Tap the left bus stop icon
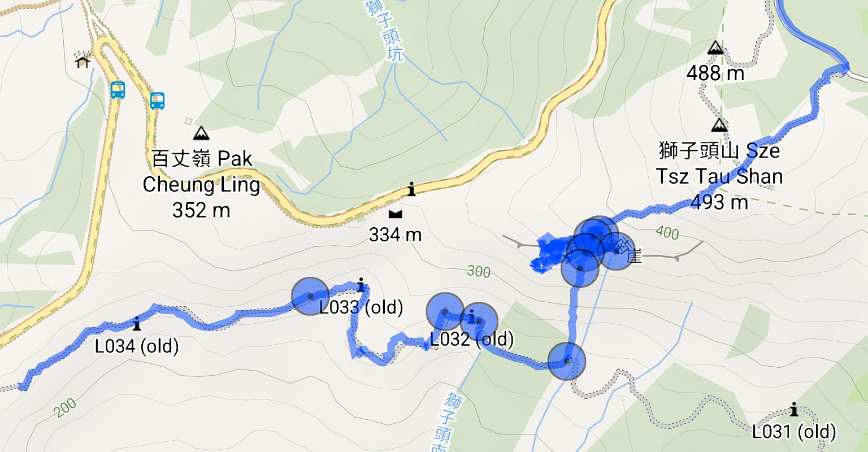The height and width of the screenshot is (452, 868). click(118, 90)
